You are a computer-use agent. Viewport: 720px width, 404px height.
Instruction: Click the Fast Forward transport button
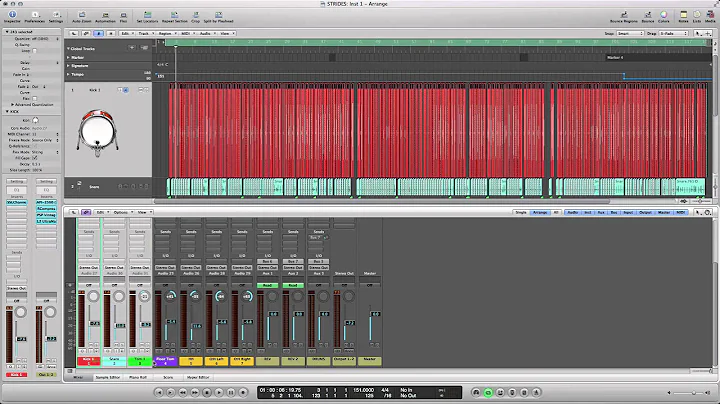(195, 393)
